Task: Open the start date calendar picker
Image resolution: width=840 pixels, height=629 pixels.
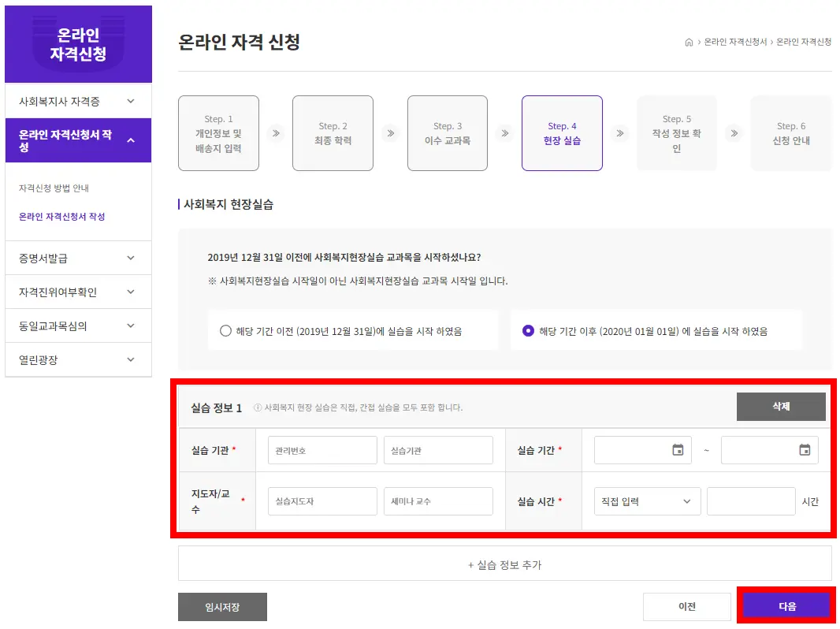Action: [x=678, y=450]
